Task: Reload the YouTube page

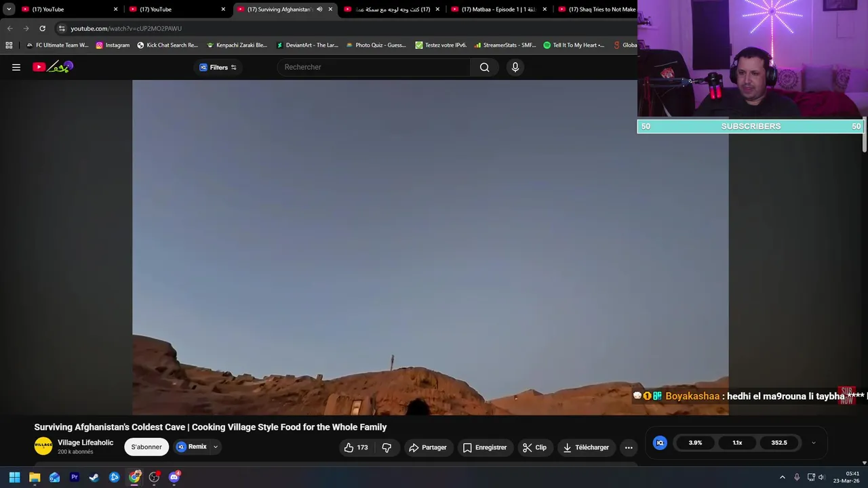Action: point(42,28)
